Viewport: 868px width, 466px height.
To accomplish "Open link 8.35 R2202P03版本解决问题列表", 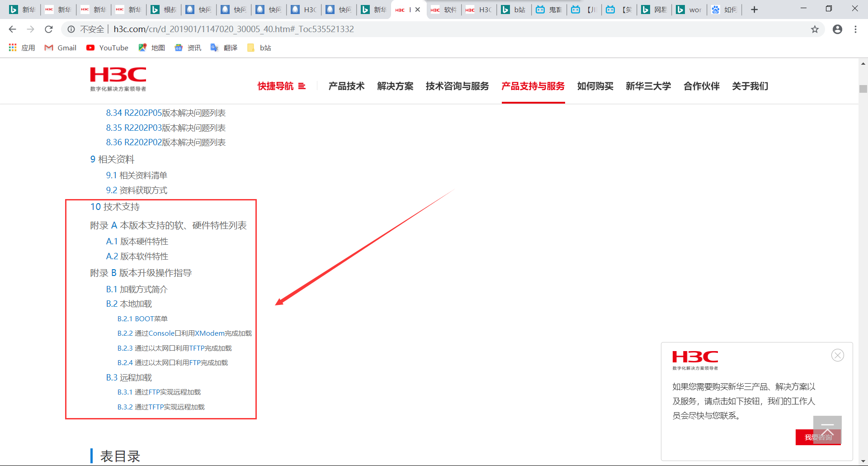I will [166, 128].
